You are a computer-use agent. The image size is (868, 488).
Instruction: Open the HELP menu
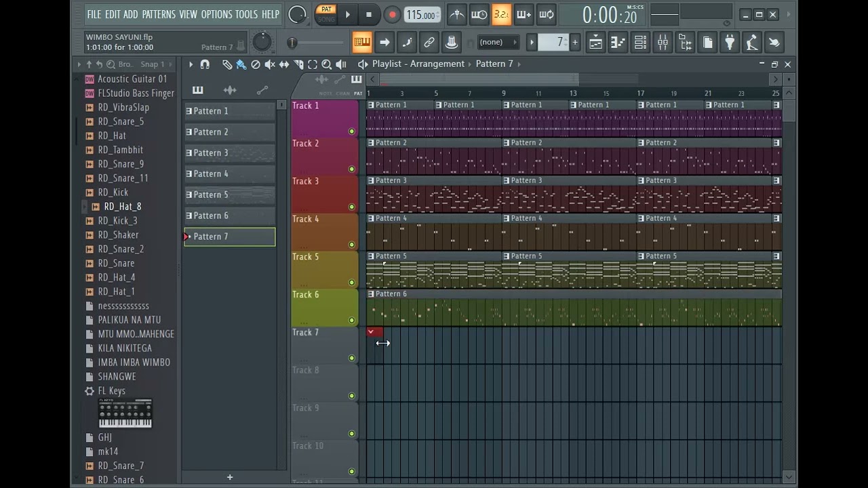271,14
